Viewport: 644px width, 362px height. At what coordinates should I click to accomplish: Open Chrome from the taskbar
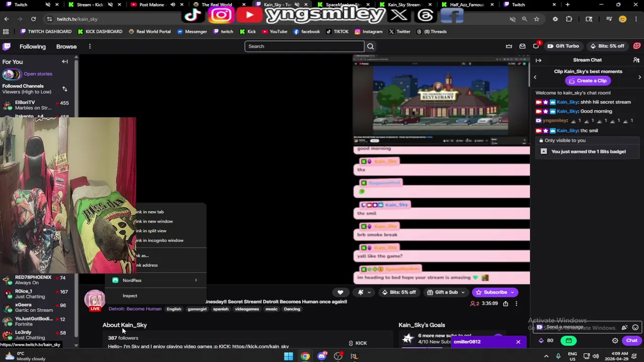tap(305, 356)
